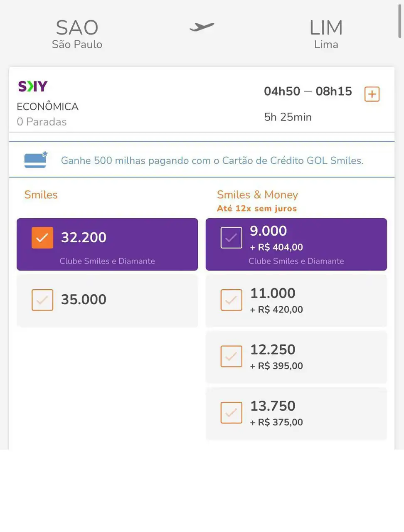Select the Smiles payment column header
Viewport: 404px width, 532px height.
41,195
